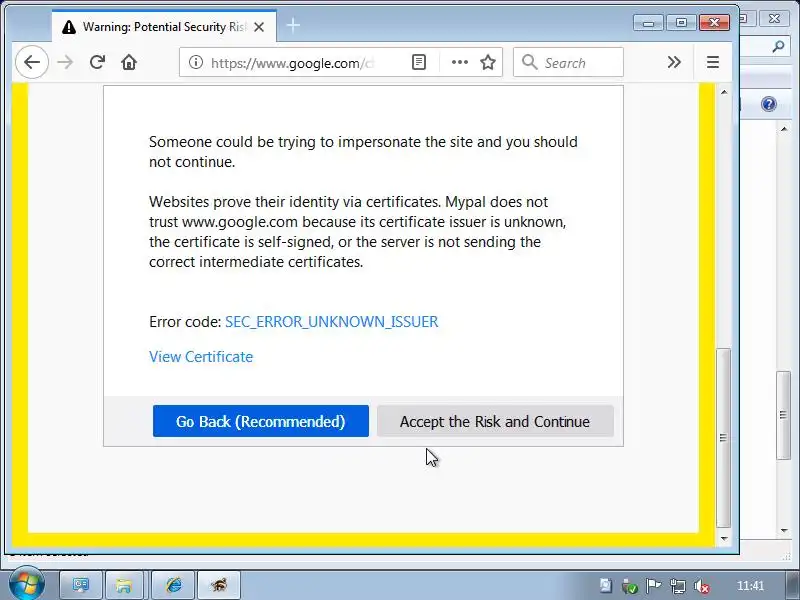The width and height of the screenshot is (800, 600).
Task: Open a new tab with the plus button
Action: point(293,25)
